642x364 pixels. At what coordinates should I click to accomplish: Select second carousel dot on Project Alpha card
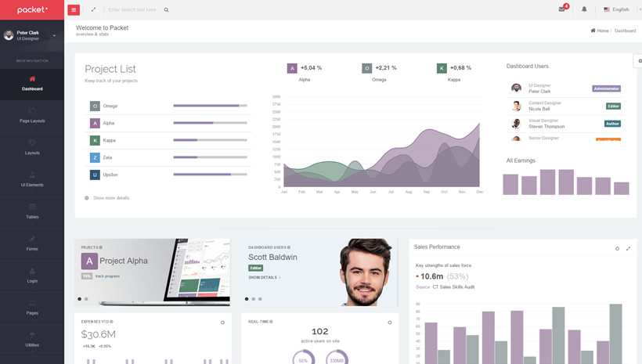[86, 299]
